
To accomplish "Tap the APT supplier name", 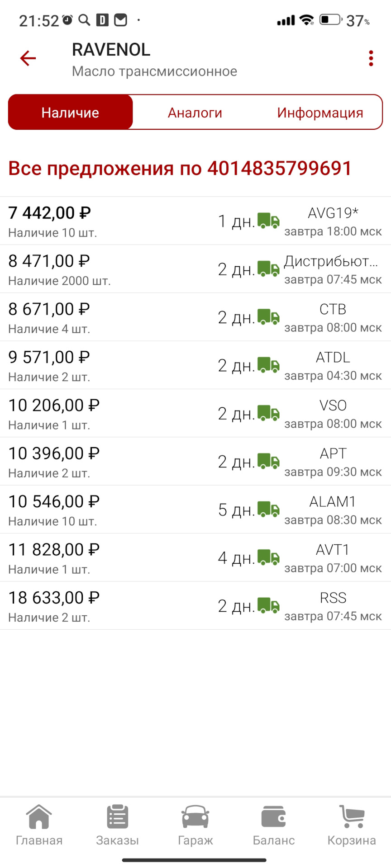I will [333, 453].
